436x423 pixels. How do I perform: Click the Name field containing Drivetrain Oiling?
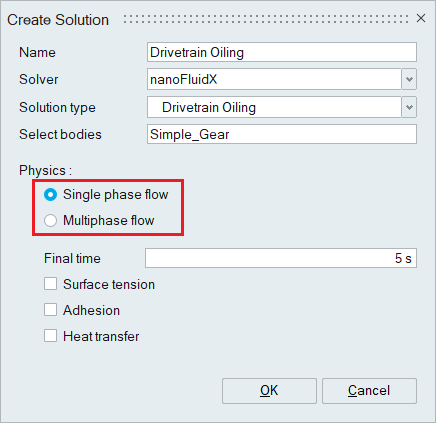tap(282, 52)
